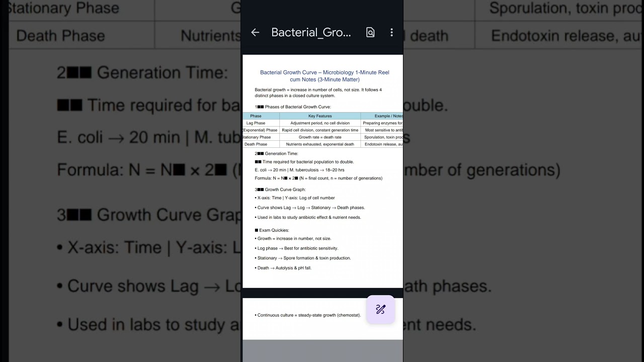This screenshot has width=644, height=362.
Task: Click 'X-axis: Time | Y-axis: Log of cell number'
Action: 296,198
